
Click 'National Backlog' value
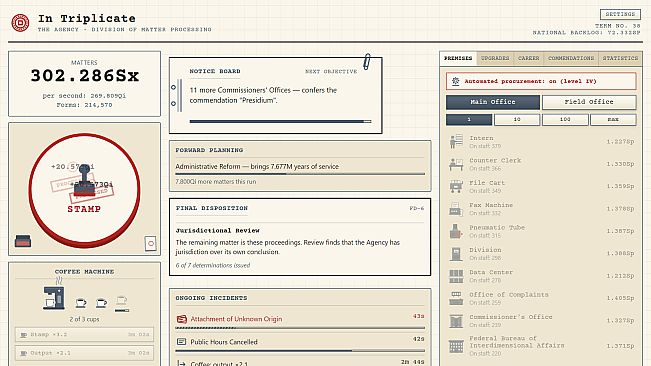[624, 32]
